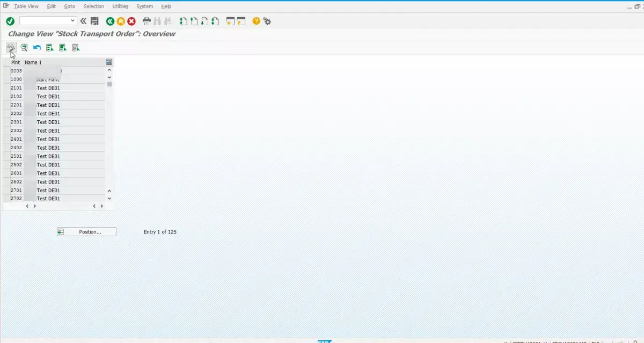Click the blue Undo Change icon
644x343 pixels.
(x=37, y=47)
